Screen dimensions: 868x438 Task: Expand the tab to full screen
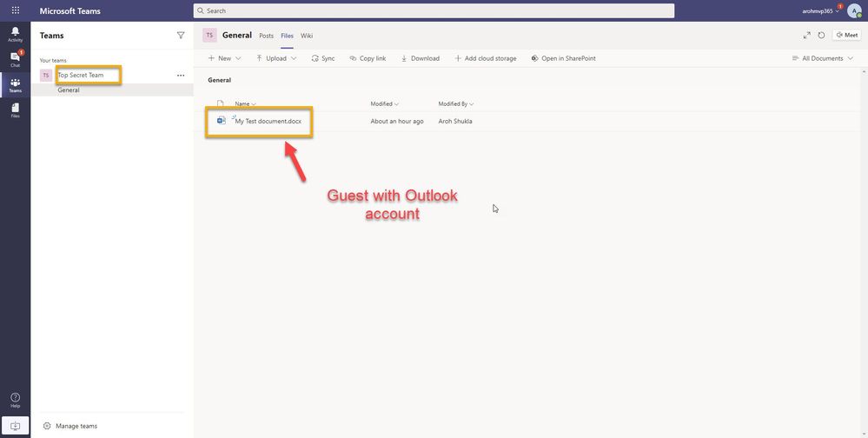(806, 36)
